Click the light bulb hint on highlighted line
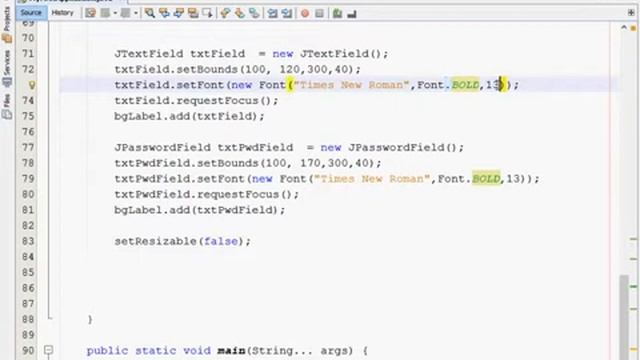The width and height of the screenshot is (640, 360). pyautogui.click(x=31, y=85)
